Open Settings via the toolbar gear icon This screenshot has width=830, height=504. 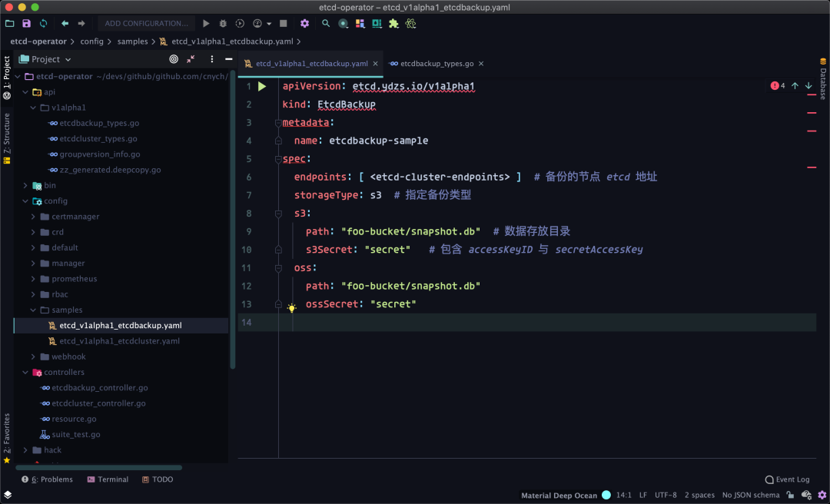304,24
